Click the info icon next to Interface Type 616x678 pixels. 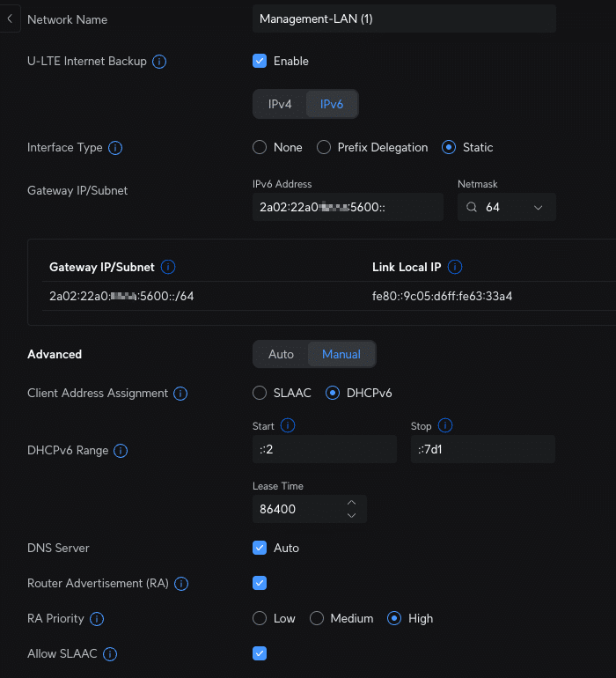pyautogui.click(x=115, y=148)
